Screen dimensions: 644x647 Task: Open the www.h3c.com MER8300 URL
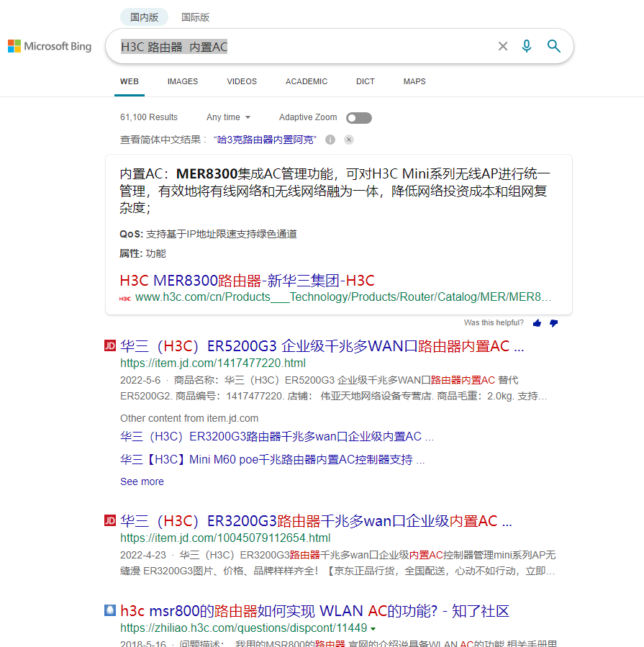(x=343, y=297)
